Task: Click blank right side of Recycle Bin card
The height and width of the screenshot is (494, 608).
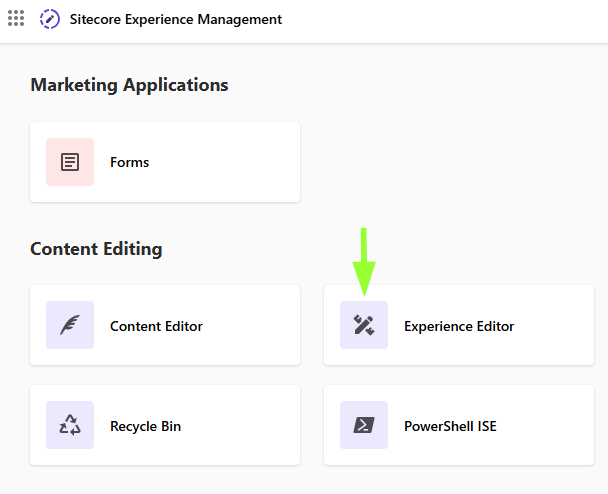Action: coord(240,425)
